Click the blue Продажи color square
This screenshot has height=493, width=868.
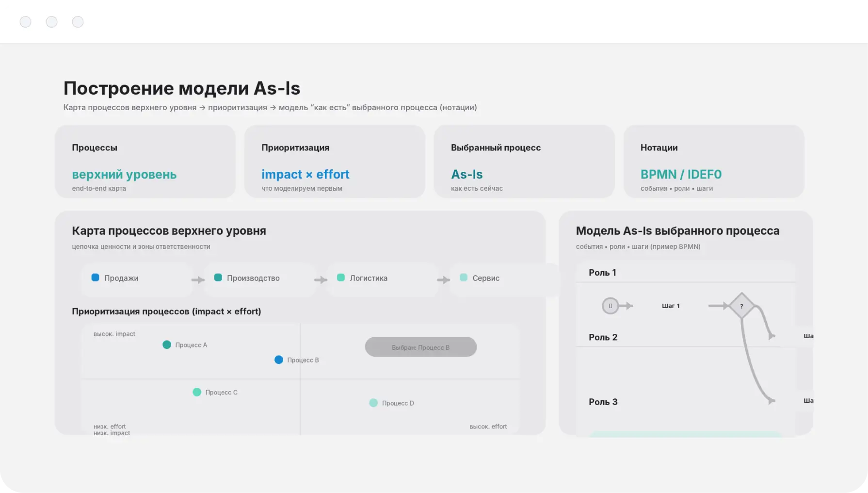tap(96, 278)
